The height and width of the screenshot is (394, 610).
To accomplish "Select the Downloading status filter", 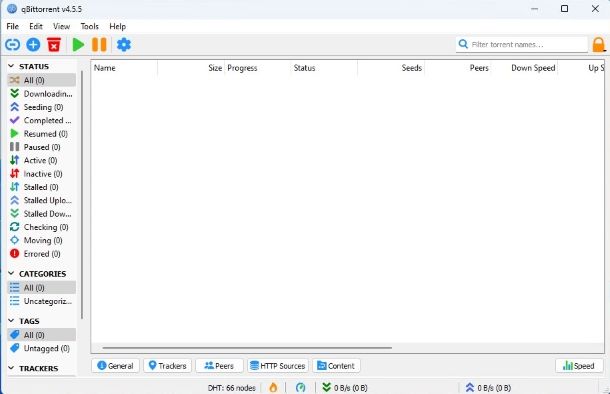I will point(42,94).
